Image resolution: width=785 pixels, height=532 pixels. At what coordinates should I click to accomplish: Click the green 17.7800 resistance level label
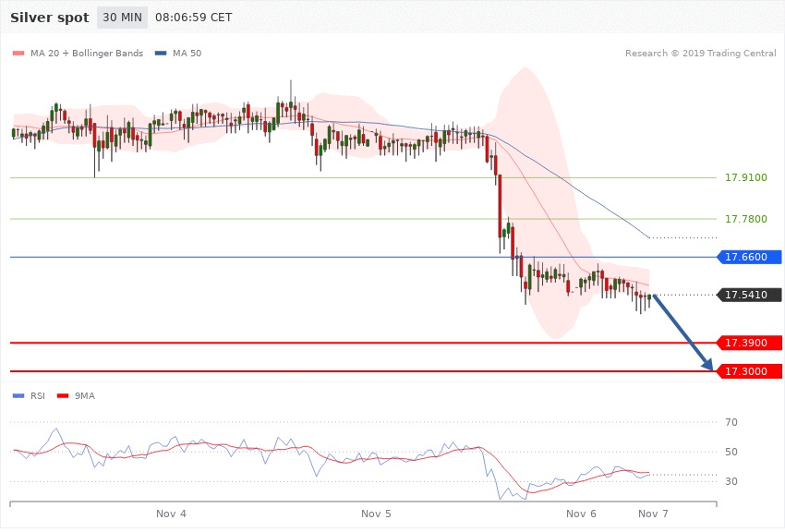click(x=745, y=219)
